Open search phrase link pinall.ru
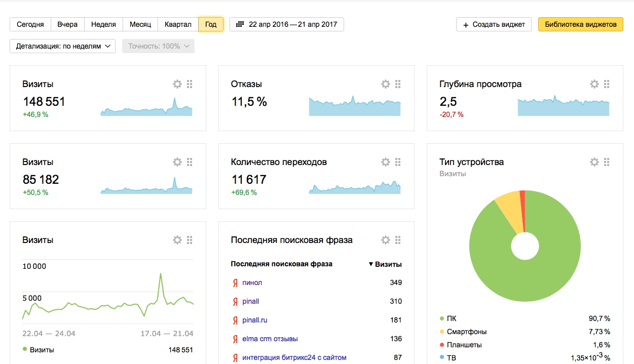Viewport: 634px width, 364px height. click(x=255, y=320)
